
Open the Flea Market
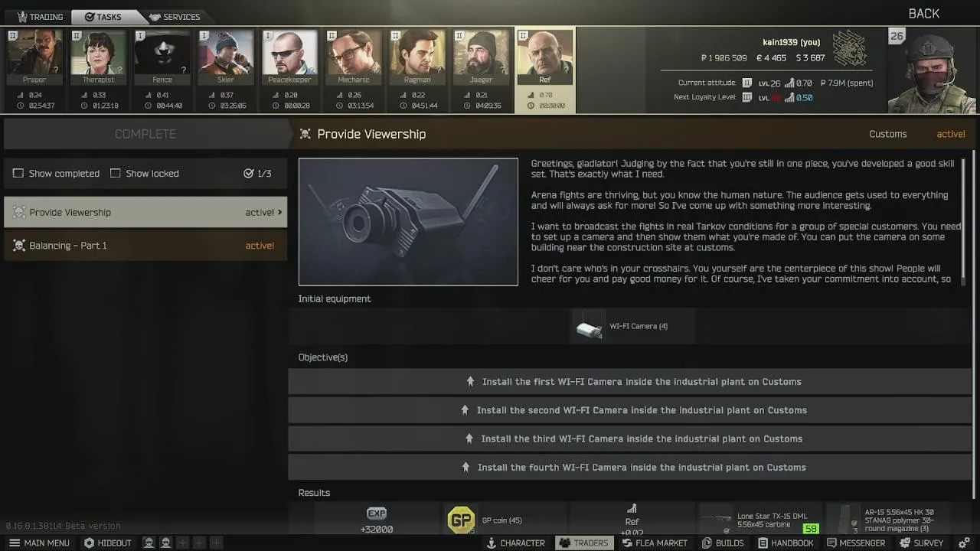[x=655, y=543]
